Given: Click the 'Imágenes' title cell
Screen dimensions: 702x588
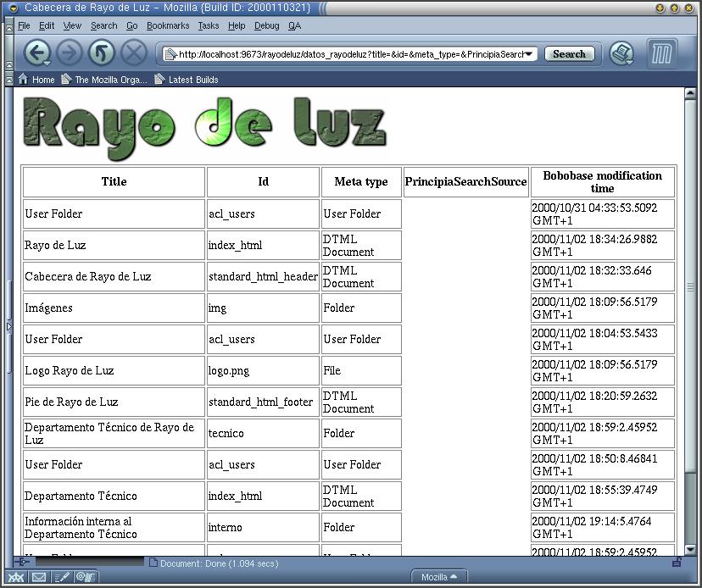Looking at the screenshot, I should coord(114,308).
